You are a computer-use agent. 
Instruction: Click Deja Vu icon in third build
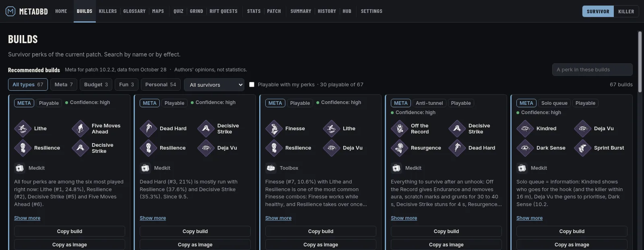coord(332,148)
